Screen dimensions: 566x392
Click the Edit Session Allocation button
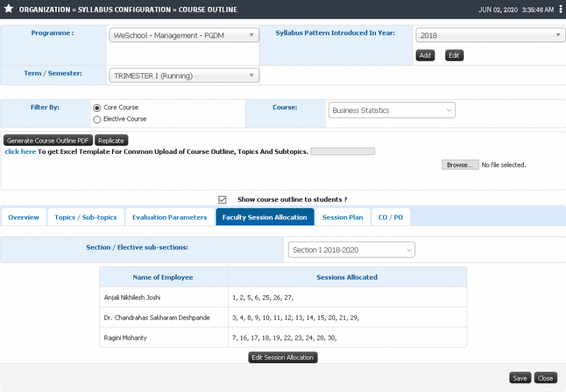[x=282, y=357]
